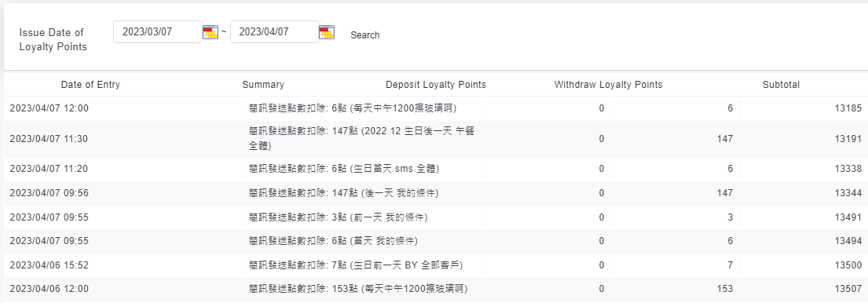Click the withdraw value 153

[x=724, y=289]
